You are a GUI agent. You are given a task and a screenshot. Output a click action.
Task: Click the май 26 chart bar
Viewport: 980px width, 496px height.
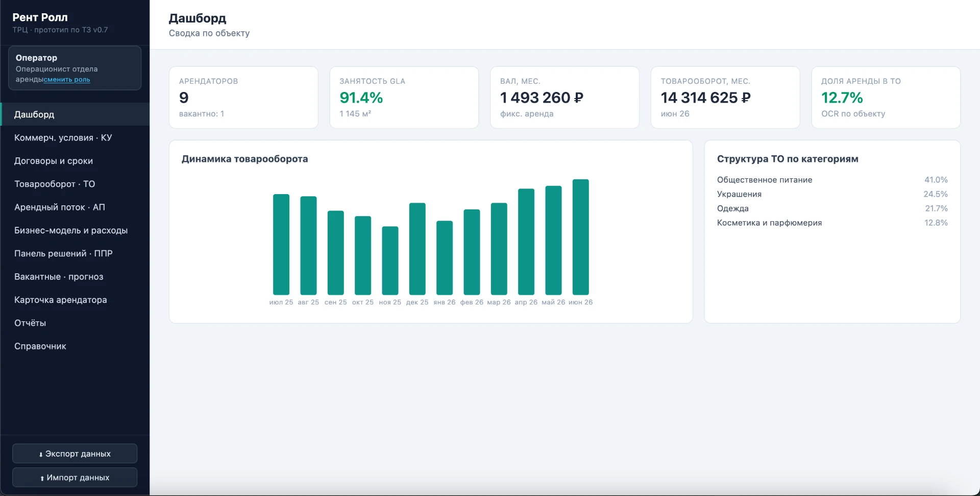pos(553,241)
